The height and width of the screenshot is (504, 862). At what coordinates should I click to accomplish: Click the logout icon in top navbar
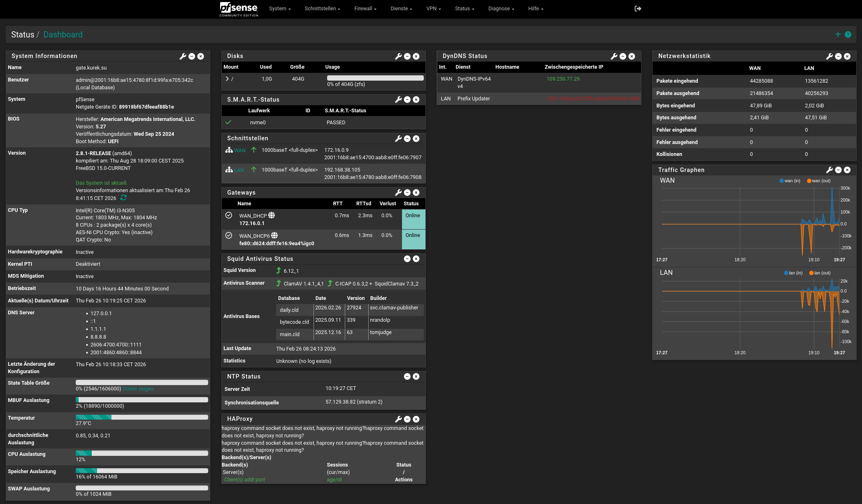[x=638, y=9]
